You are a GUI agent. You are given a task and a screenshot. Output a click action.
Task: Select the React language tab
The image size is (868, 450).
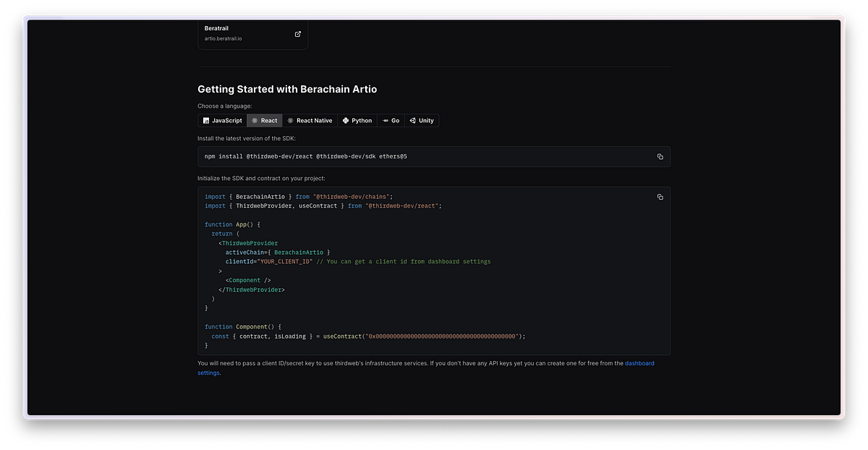(x=264, y=121)
